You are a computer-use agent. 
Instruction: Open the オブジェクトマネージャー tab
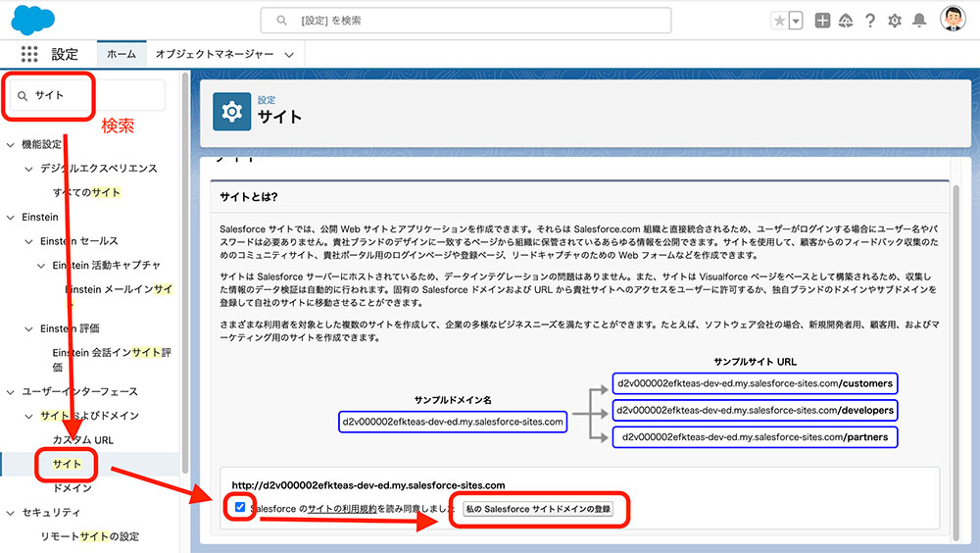pos(215,54)
